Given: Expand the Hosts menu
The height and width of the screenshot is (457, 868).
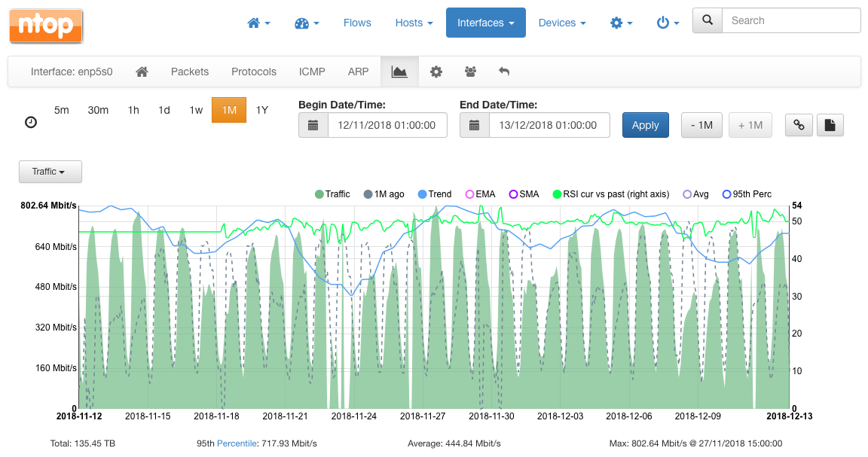Looking at the screenshot, I should [414, 23].
